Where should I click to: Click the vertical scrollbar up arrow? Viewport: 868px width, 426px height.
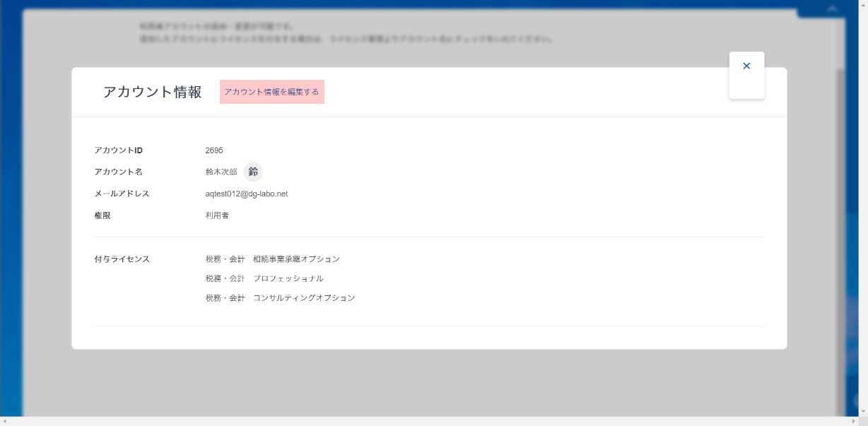[862, 4]
